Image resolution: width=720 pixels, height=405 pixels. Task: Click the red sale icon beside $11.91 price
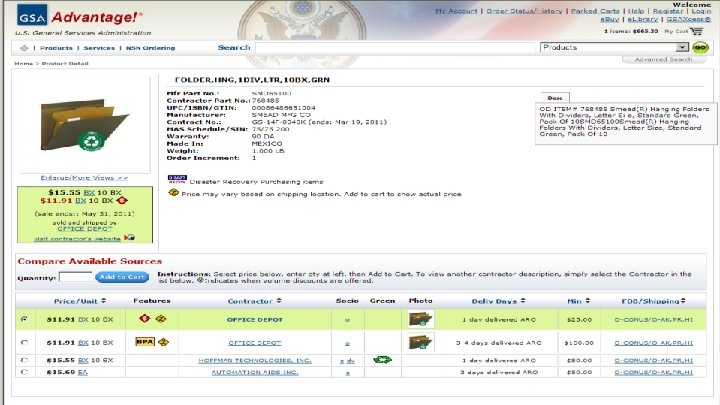click(122, 201)
